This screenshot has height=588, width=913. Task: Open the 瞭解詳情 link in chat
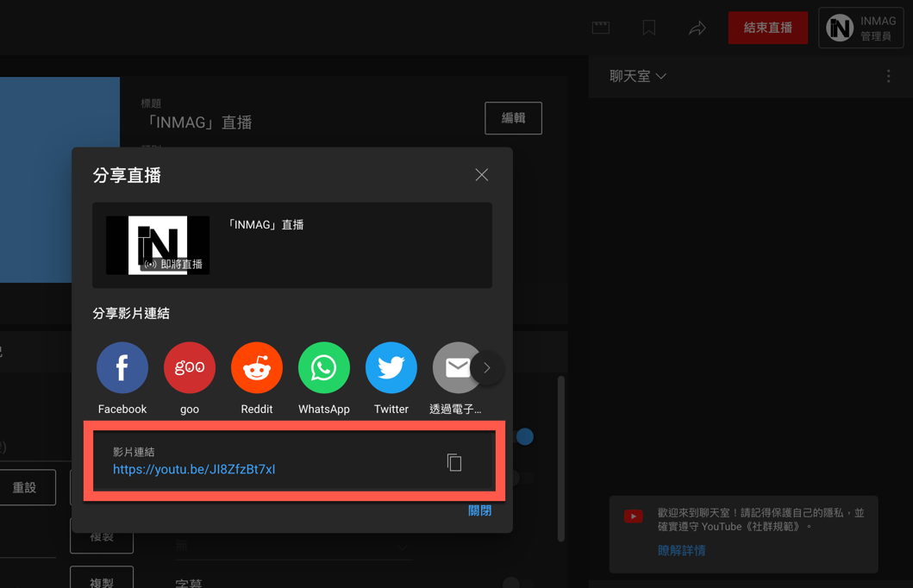point(681,550)
